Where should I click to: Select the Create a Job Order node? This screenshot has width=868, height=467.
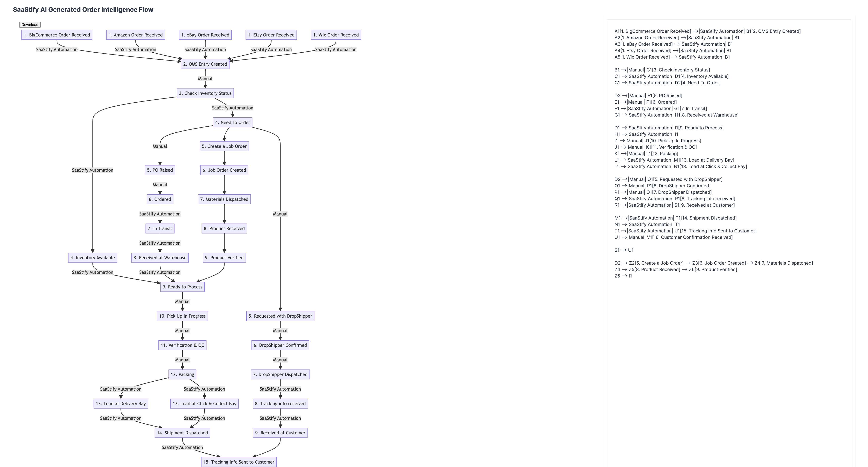(x=224, y=146)
